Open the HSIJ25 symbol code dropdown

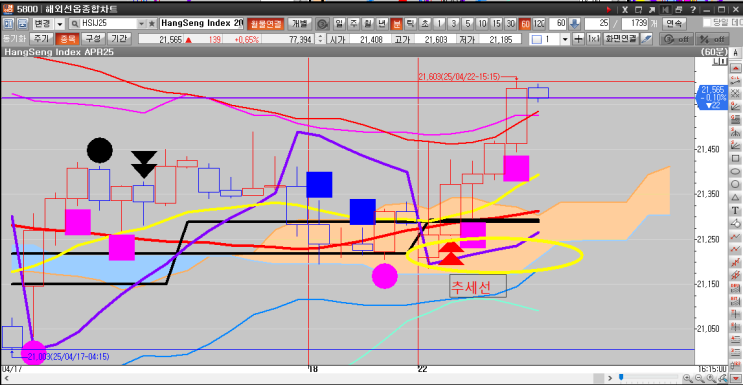point(142,24)
